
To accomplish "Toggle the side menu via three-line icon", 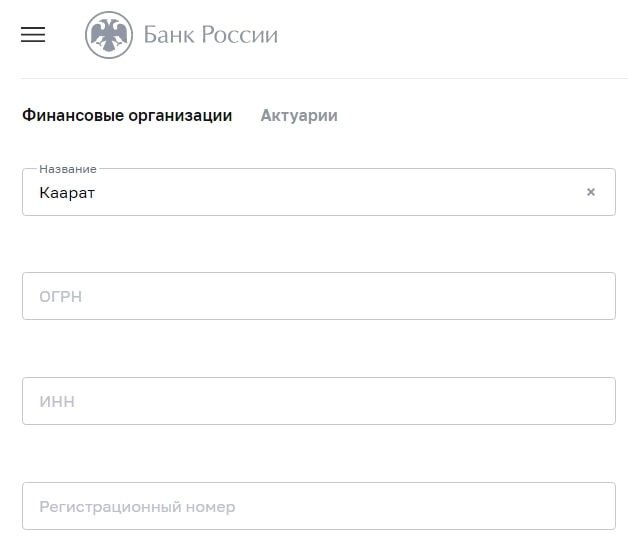I will [33, 34].
